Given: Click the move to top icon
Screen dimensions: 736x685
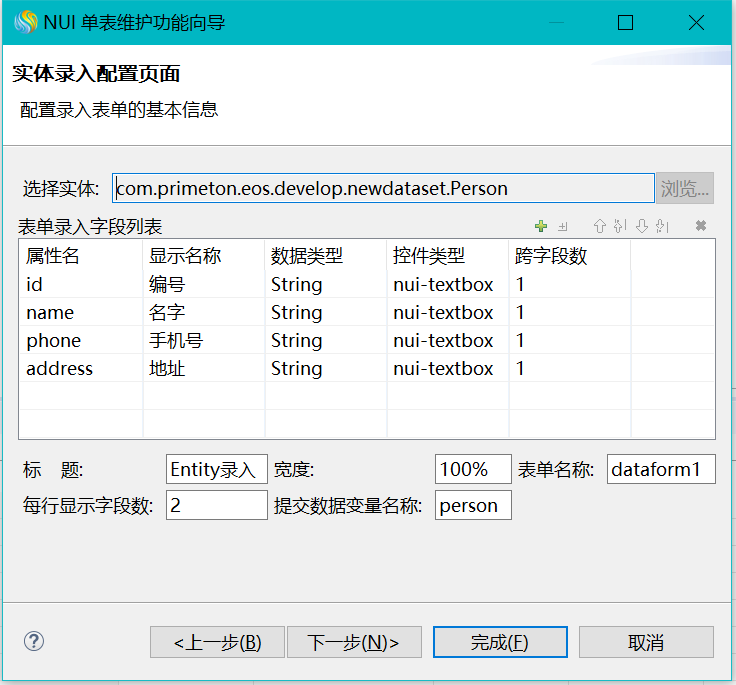Looking at the screenshot, I should (620, 226).
